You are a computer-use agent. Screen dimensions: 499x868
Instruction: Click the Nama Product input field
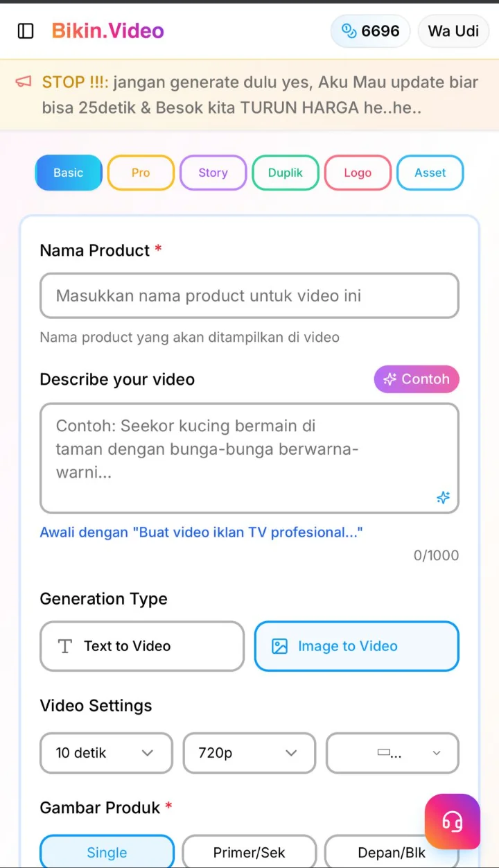tap(249, 296)
